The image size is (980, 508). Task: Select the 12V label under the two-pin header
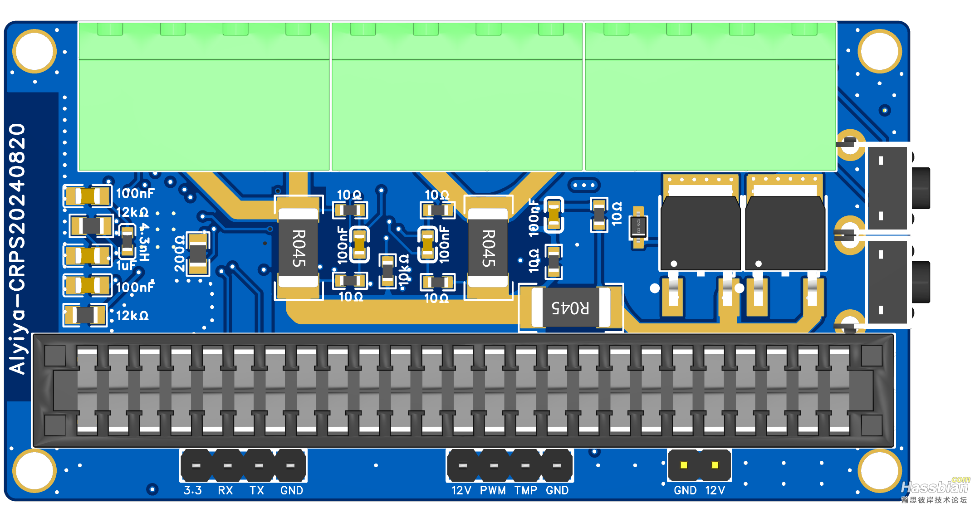point(715,490)
